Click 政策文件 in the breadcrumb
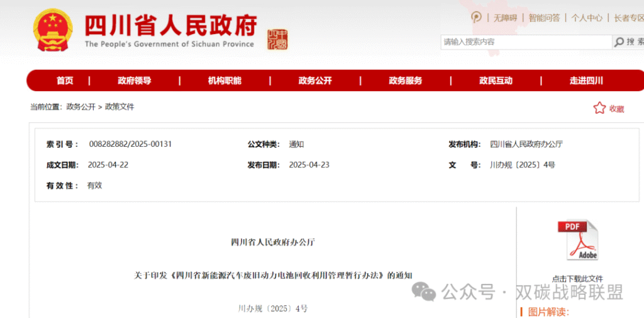This screenshot has height=318, width=644. pos(119,107)
